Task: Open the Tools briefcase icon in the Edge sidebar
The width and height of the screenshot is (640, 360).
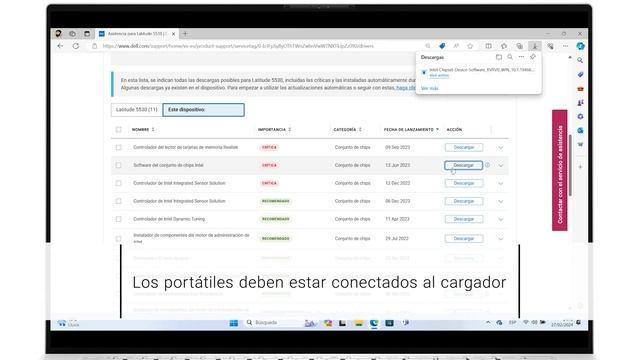Action: [x=580, y=89]
